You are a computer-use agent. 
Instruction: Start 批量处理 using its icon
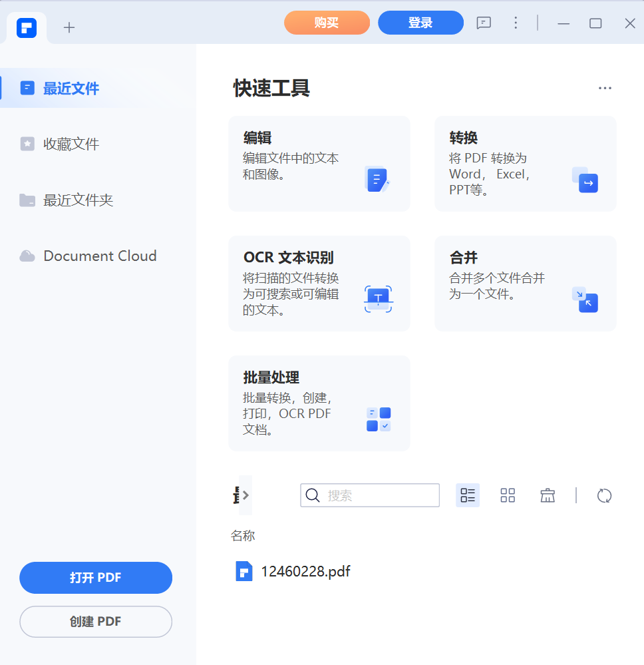coord(377,419)
